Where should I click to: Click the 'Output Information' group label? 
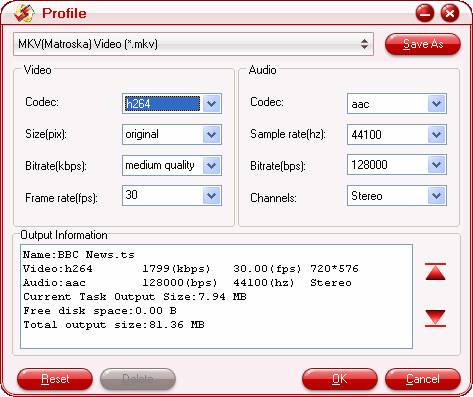[x=64, y=235]
